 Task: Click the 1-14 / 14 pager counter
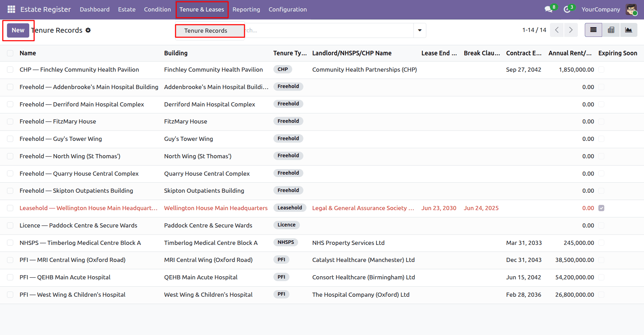pyautogui.click(x=534, y=30)
